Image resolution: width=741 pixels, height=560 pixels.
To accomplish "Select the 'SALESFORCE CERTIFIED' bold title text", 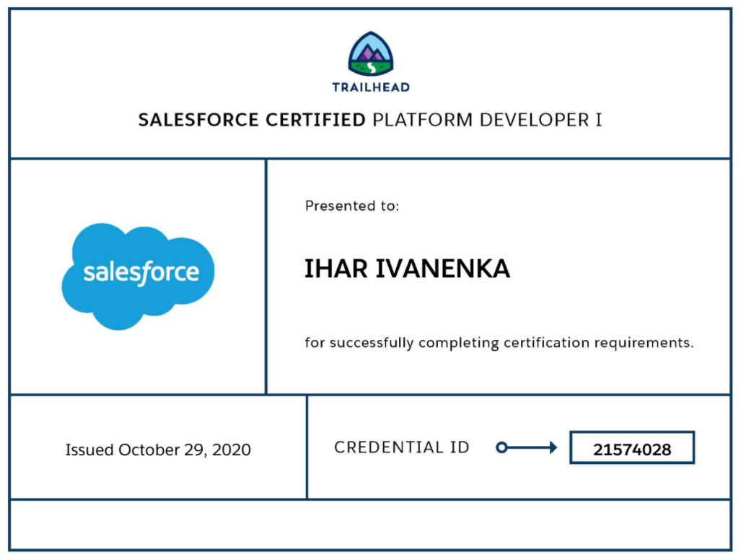I will point(252,120).
